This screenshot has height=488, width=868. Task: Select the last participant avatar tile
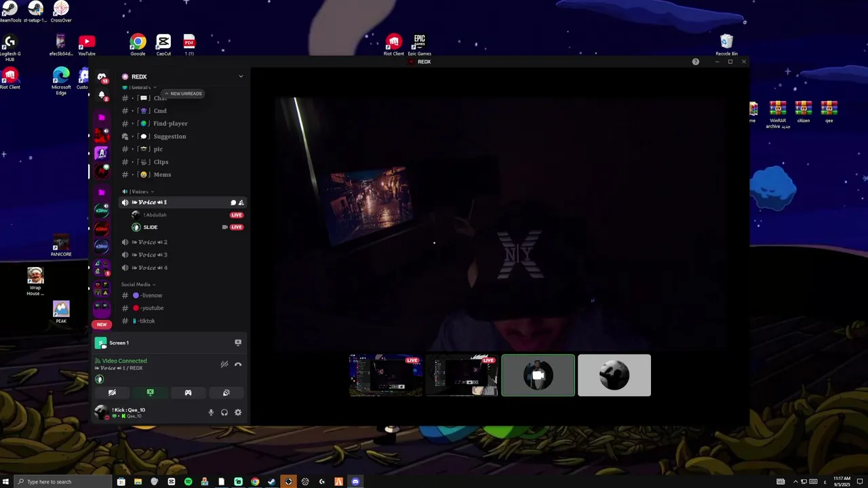[x=614, y=375]
